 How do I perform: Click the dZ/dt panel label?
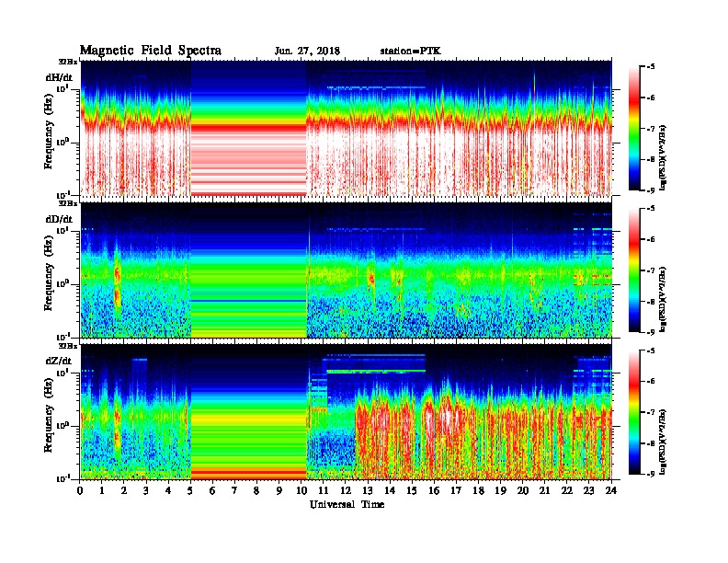click(59, 361)
